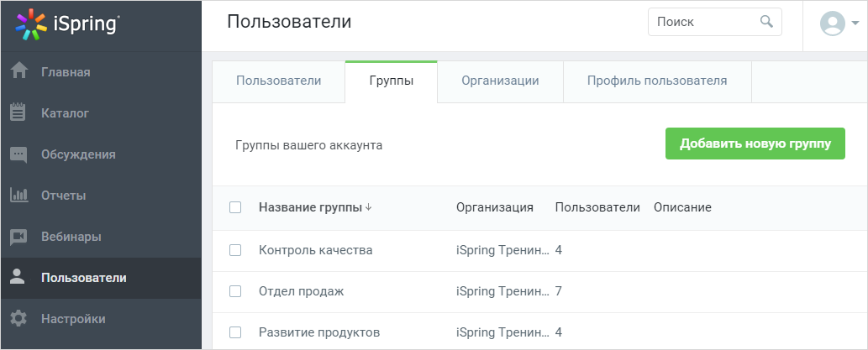This screenshot has height=350, width=868.
Task: Click the user avatar icon
Action: point(833,24)
